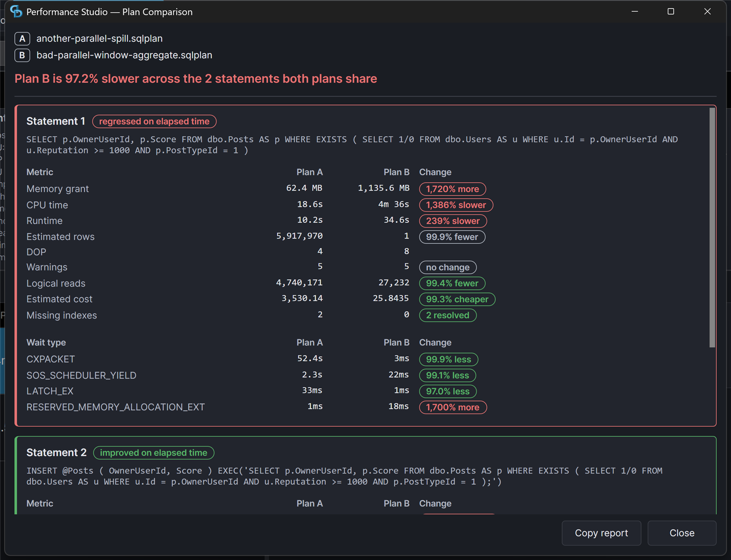Click the Statement 2 INSERT @Posts query text

point(344,476)
